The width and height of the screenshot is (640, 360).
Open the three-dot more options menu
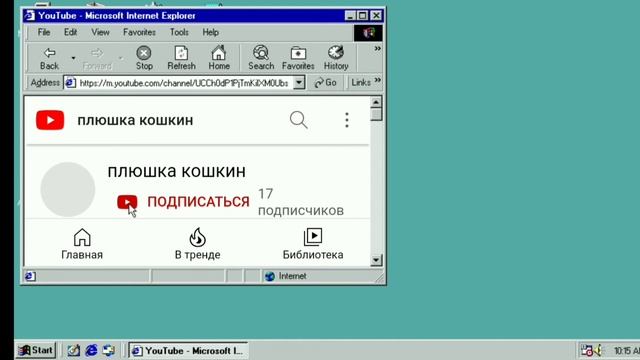point(347,120)
